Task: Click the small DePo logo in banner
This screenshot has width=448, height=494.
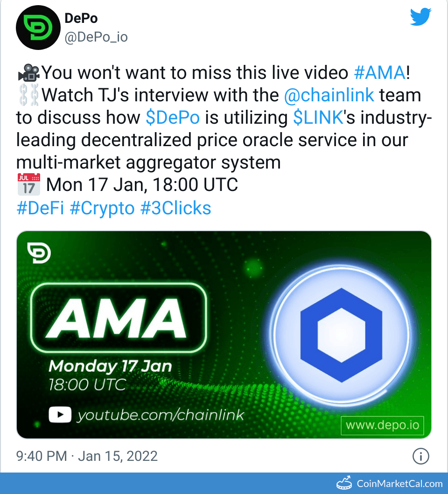Action: pos(39,252)
